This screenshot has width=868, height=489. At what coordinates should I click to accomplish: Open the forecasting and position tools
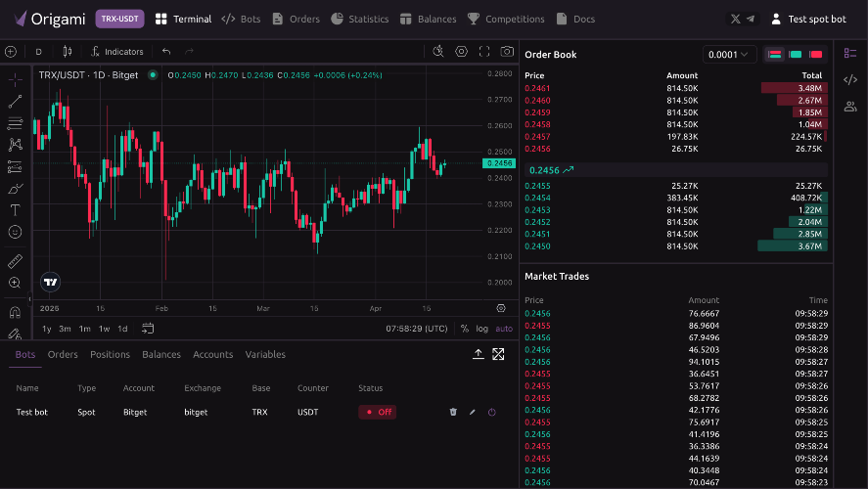(x=15, y=166)
